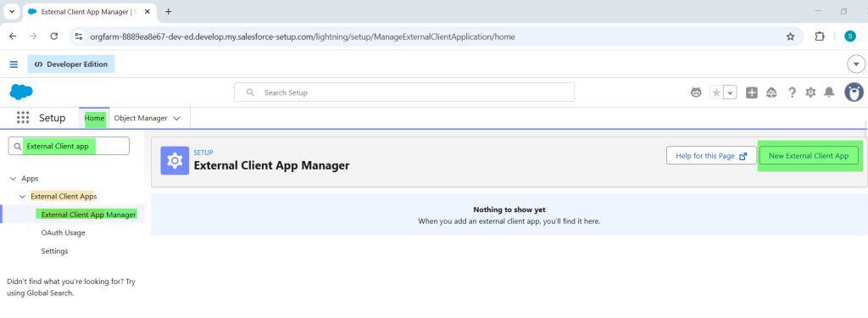Open the Object Manager tab
Screen dimensions: 868x318
141,118
